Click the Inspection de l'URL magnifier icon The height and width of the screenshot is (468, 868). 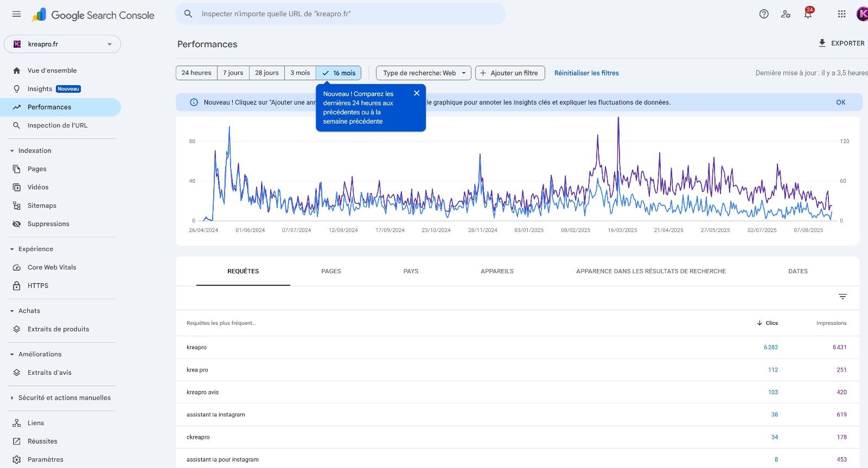coord(17,125)
